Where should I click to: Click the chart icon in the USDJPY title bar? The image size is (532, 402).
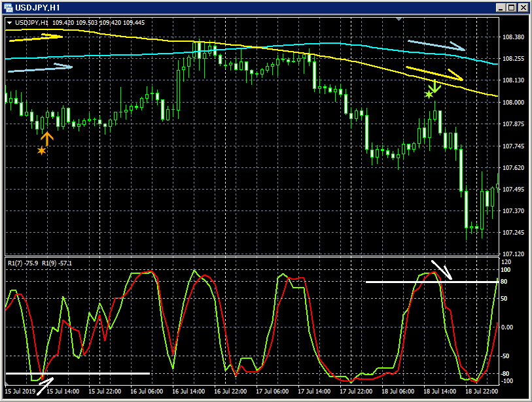click(x=7, y=7)
